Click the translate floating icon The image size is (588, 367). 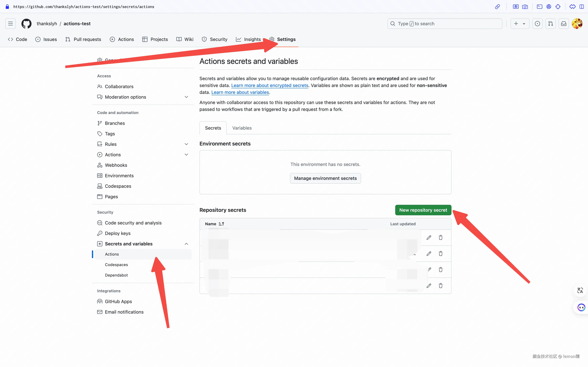[580, 290]
